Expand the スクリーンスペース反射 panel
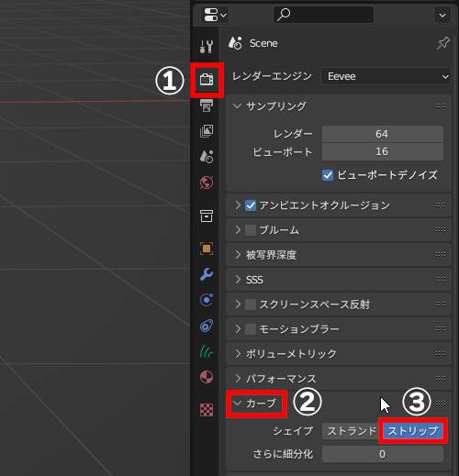459x476 pixels. pyautogui.click(x=238, y=304)
